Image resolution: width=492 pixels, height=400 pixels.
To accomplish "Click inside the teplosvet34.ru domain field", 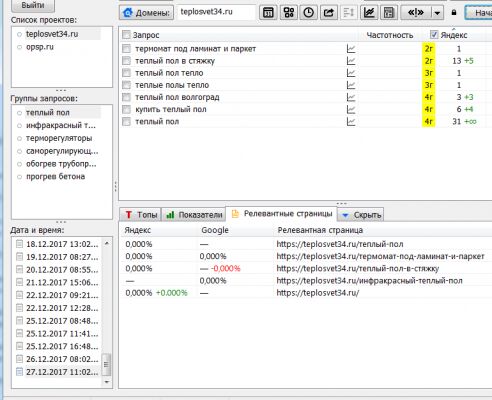I will [x=216, y=12].
